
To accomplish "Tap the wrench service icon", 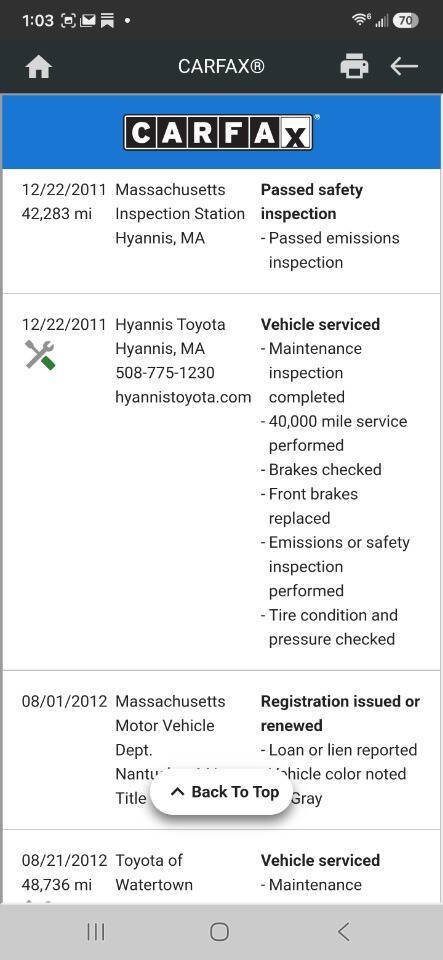I will (x=40, y=354).
